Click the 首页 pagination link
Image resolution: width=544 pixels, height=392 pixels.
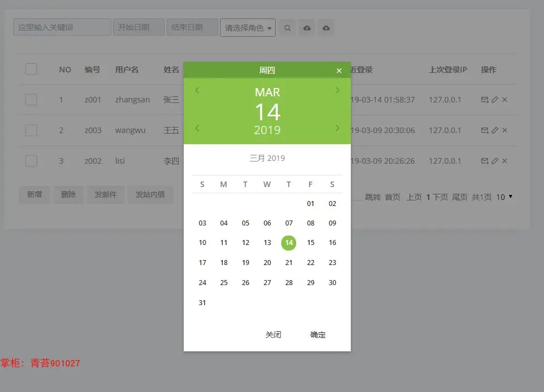(393, 197)
